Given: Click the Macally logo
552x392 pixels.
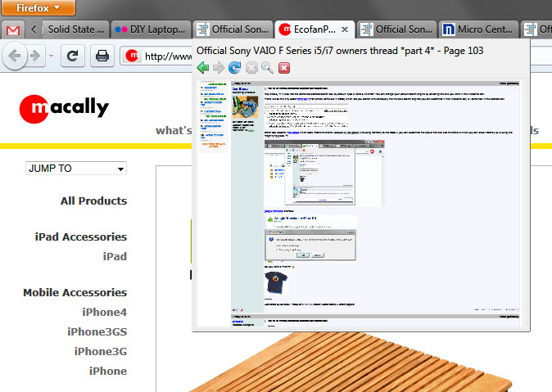Looking at the screenshot, I should [64, 108].
